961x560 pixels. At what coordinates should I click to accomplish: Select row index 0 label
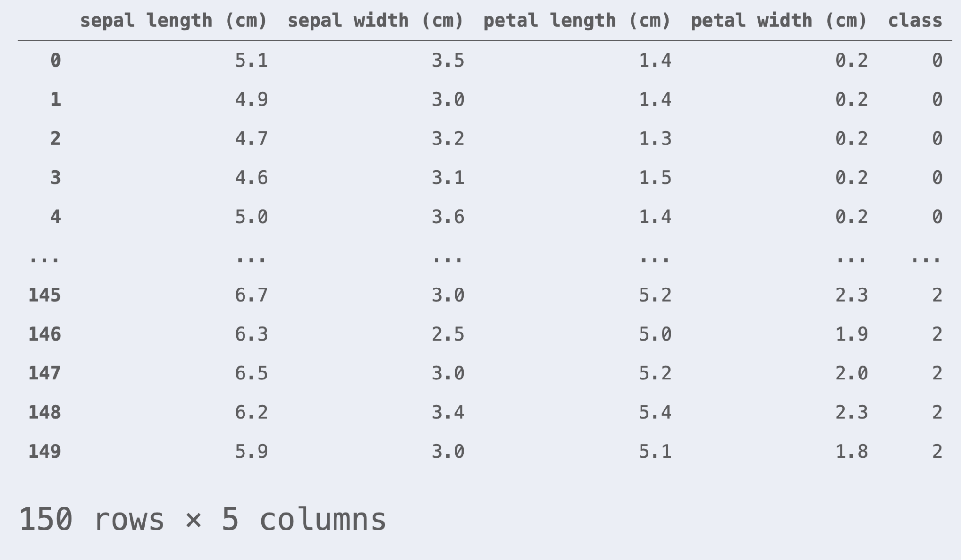pyautogui.click(x=55, y=61)
